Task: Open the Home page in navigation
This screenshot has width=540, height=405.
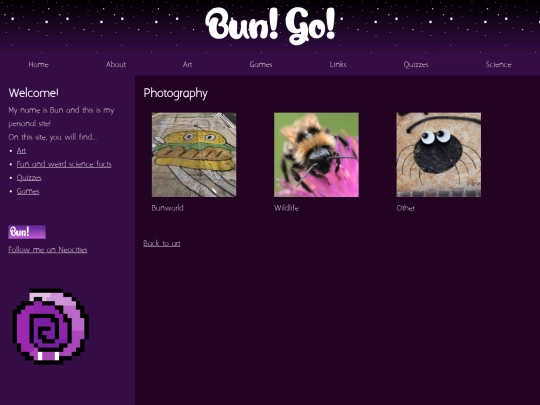Action: [x=38, y=64]
